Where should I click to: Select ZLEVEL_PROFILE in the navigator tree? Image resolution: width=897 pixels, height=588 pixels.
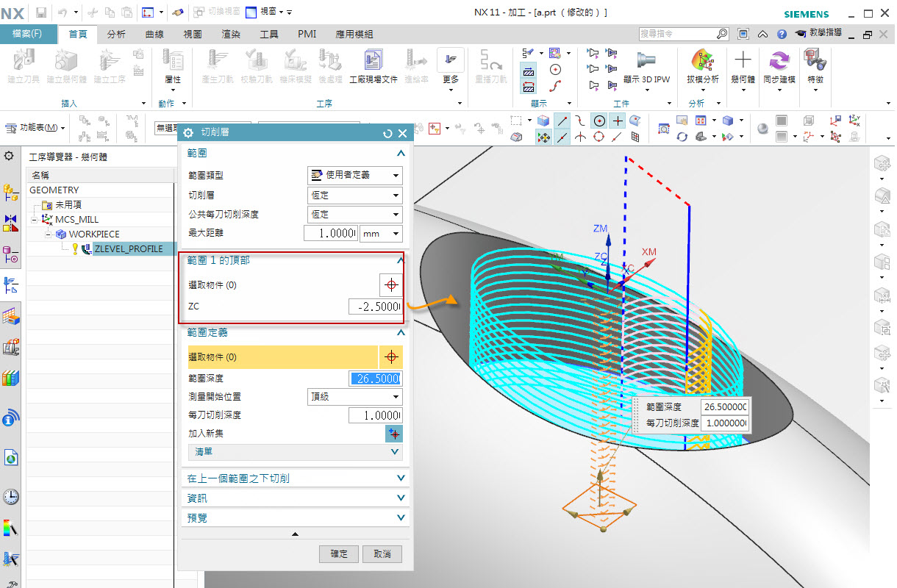pyautogui.click(x=129, y=248)
